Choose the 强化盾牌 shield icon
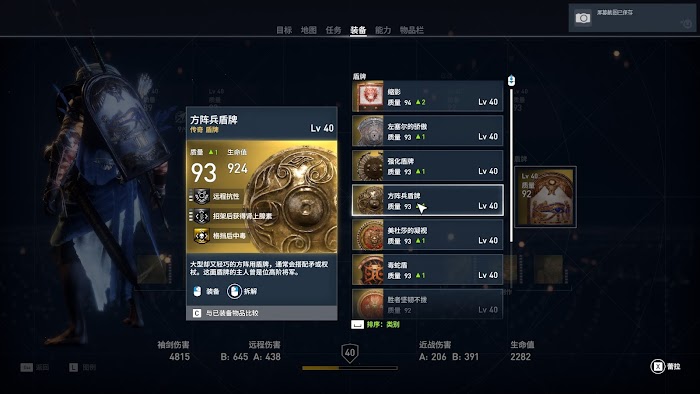The height and width of the screenshot is (394, 700). click(368, 166)
